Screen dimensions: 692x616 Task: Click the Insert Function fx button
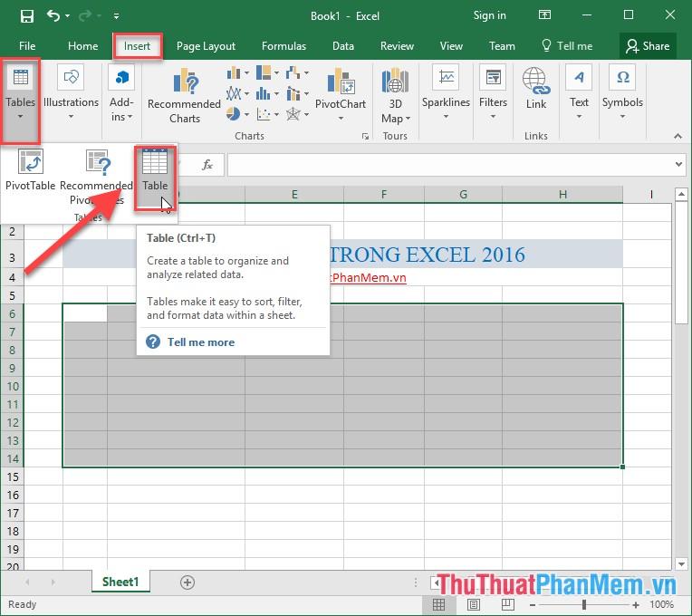tap(207, 165)
